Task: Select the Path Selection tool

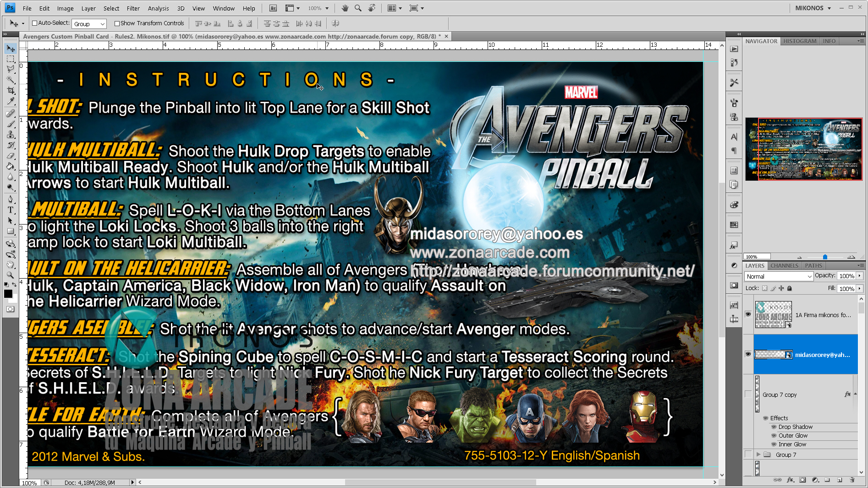Action: click(x=11, y=220)
